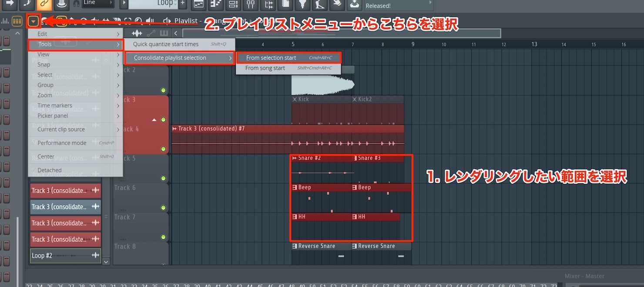Screen dimensions: 644x287
Task: Enable Performance mode from menu
Action: (x=75, y=143)
